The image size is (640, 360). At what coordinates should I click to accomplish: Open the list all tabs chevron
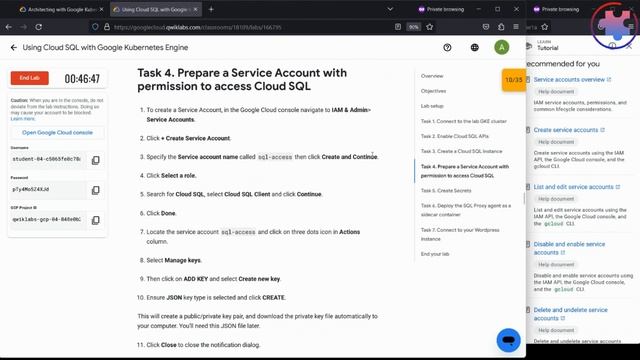pyautogui.click(x=390, y=9)
